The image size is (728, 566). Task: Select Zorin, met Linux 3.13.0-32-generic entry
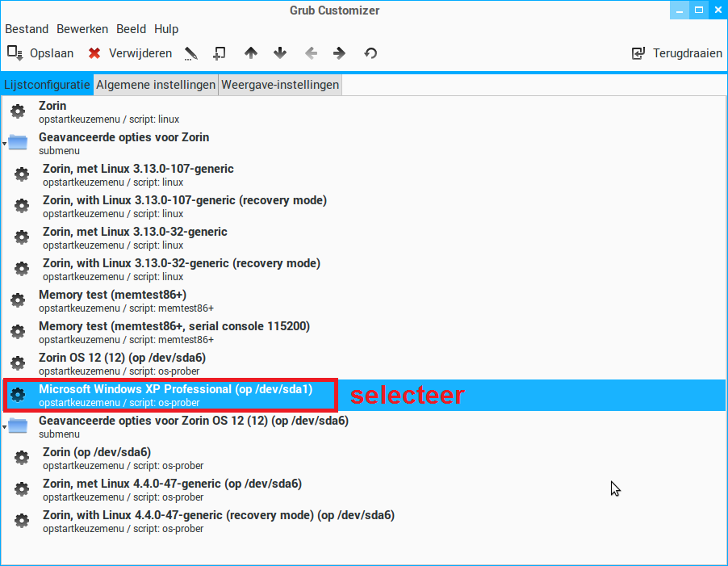(135, 232)
